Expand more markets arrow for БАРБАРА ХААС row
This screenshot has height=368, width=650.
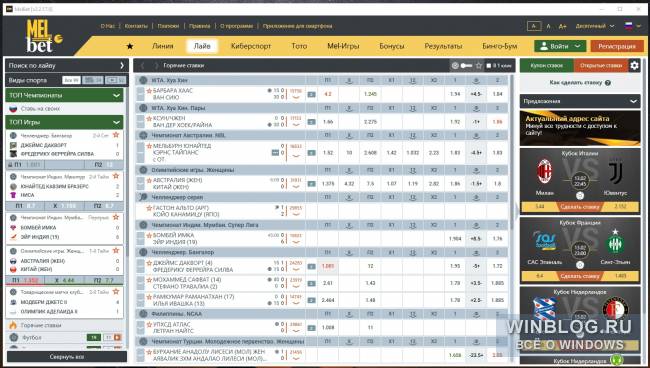coord(296,97)
